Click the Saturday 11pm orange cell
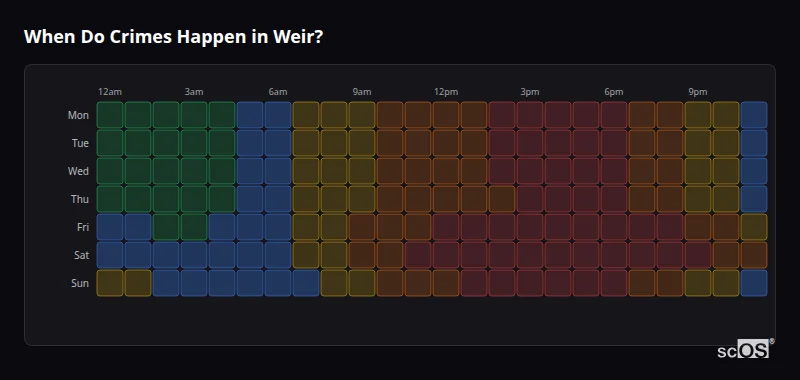The width and height of the screenshot is (800, 380). [x=754, y=255]
